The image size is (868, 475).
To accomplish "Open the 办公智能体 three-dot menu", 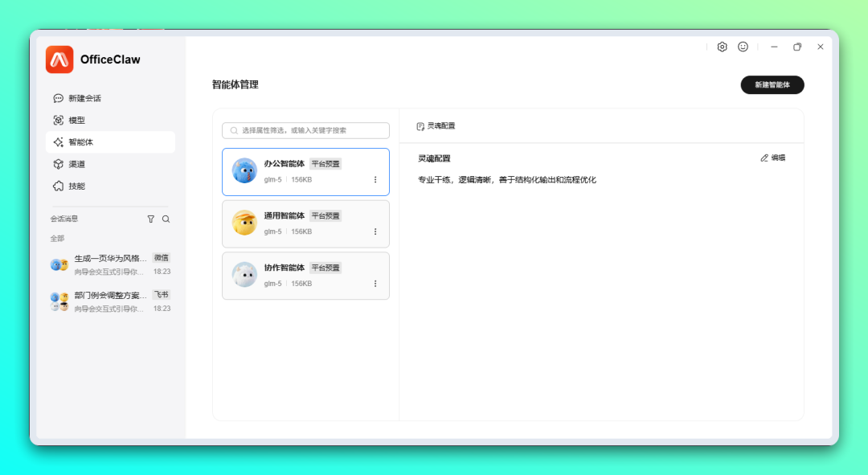I will click(x=375, y=179).
